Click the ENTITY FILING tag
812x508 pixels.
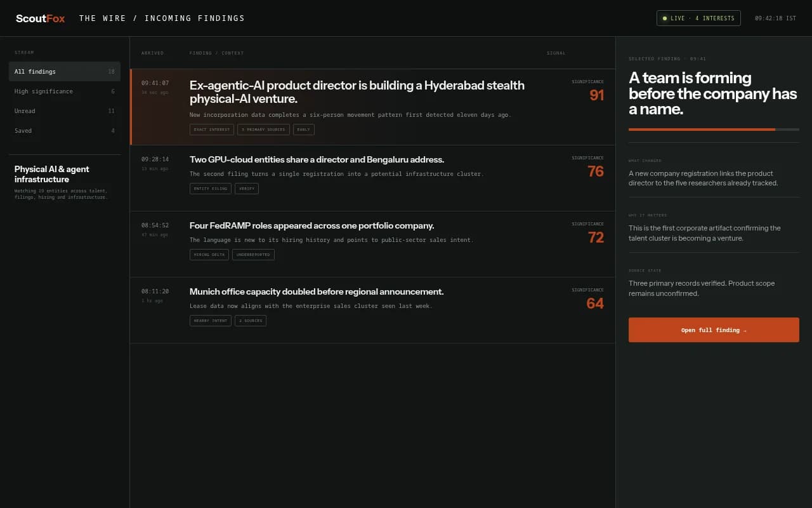click(x=211, y=189)
